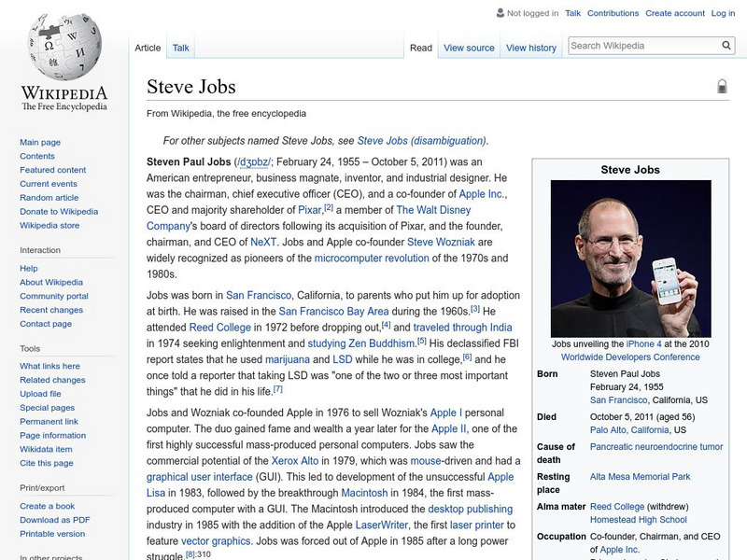This screenshot has width=747, height=560.
Task: Follow the microcomputer revolution link
Action: pos(372,259)
